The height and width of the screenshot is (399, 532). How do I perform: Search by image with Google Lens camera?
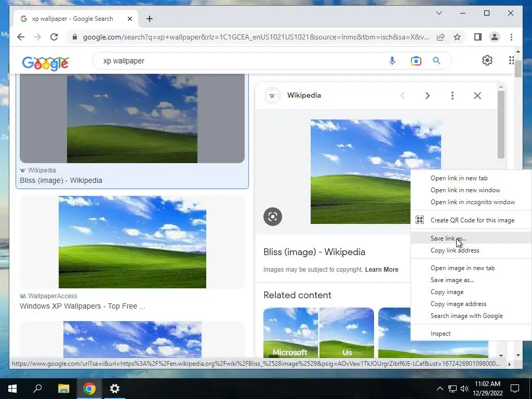click(416, 61)
